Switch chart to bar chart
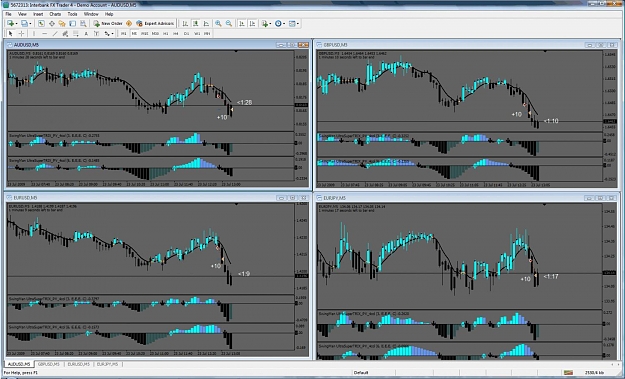 click(x=185, y=24)
